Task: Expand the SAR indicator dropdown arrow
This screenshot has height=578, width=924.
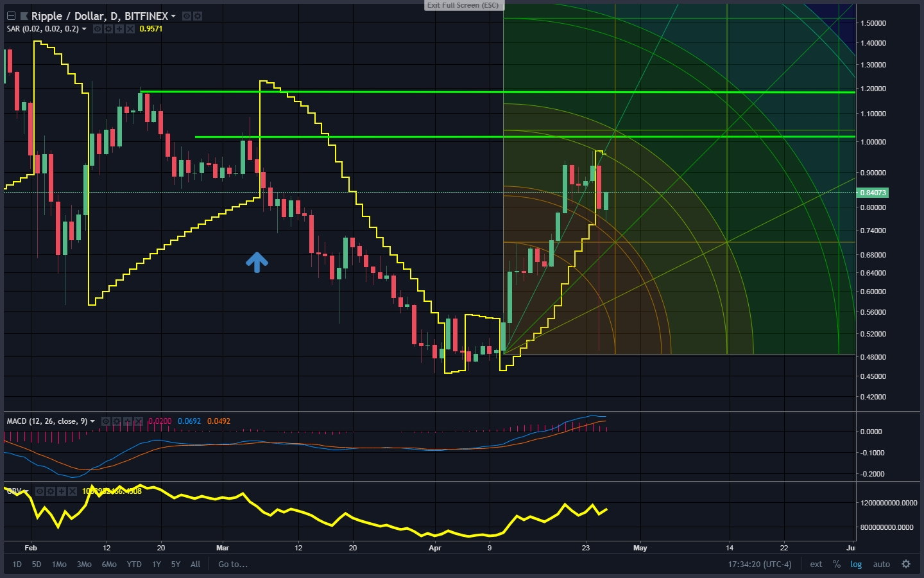Action: [84, 29]
